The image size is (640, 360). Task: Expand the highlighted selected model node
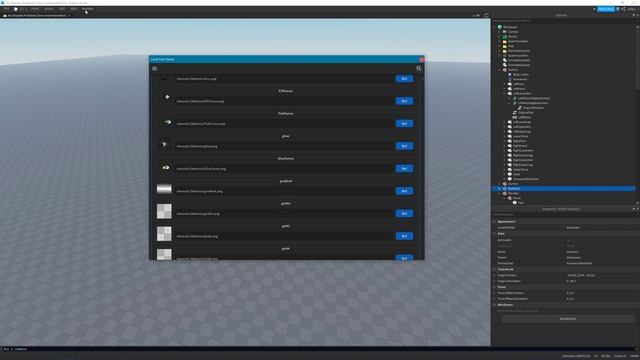point(500,189)
